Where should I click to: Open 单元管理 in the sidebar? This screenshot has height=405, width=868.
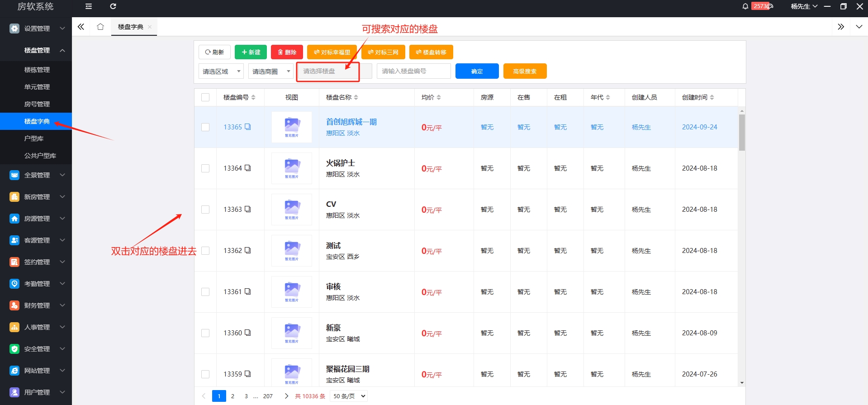[x=37, y=87]
